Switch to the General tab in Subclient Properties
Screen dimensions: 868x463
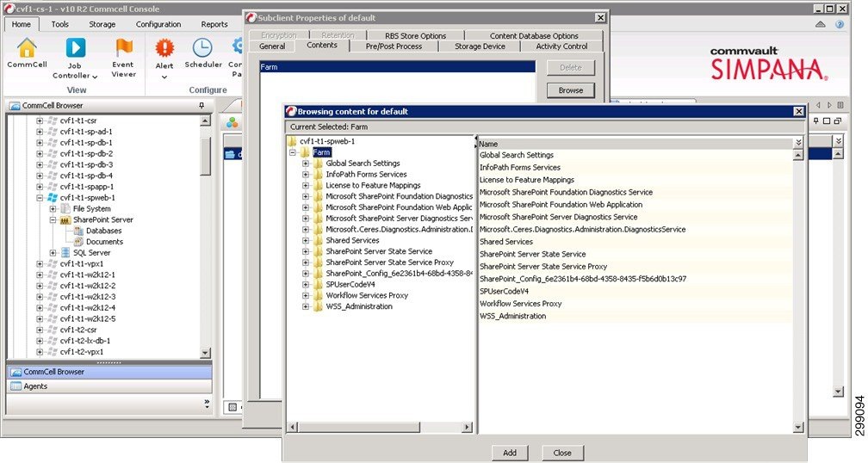pyautogui.click(x=272, y=46)
